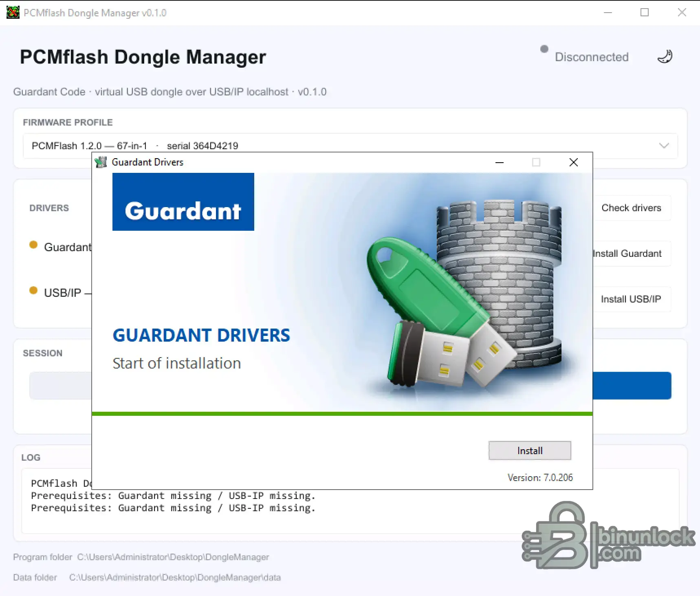
Task: Click the grey session input field
Action: click(61, 386)
